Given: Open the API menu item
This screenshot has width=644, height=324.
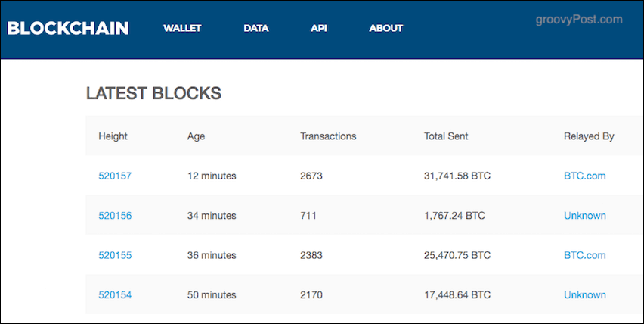Looking at the screenshot, I should (319, 28).
